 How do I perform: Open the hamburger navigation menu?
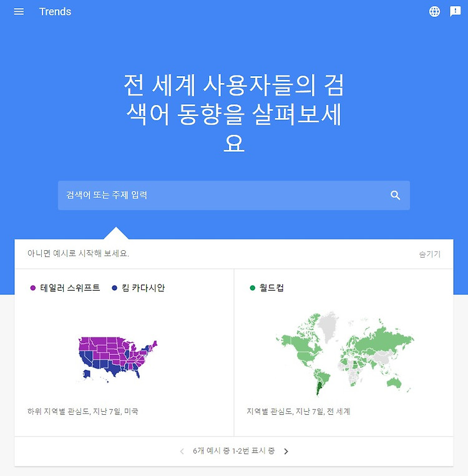19,11
